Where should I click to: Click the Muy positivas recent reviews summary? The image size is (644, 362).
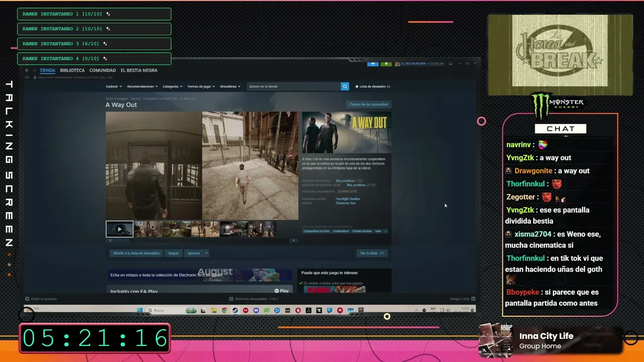[349, 181]
